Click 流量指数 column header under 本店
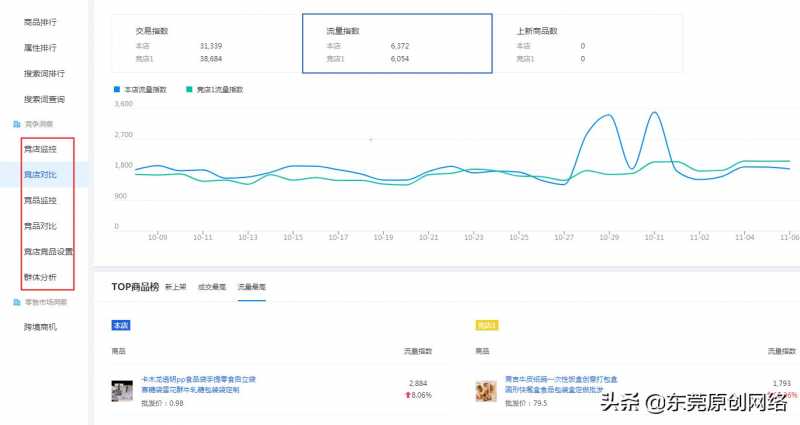 pos(418,351)
